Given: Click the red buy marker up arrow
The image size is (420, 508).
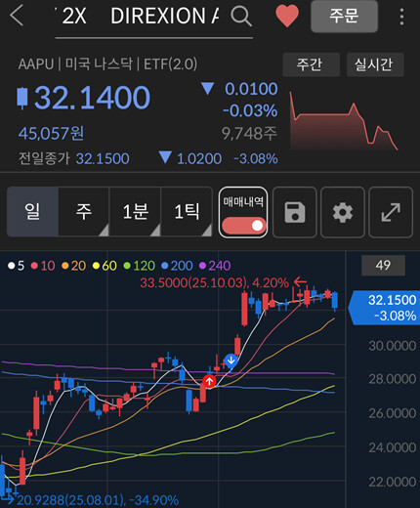Looking at the screenshot, I should (x=209, y=381).
